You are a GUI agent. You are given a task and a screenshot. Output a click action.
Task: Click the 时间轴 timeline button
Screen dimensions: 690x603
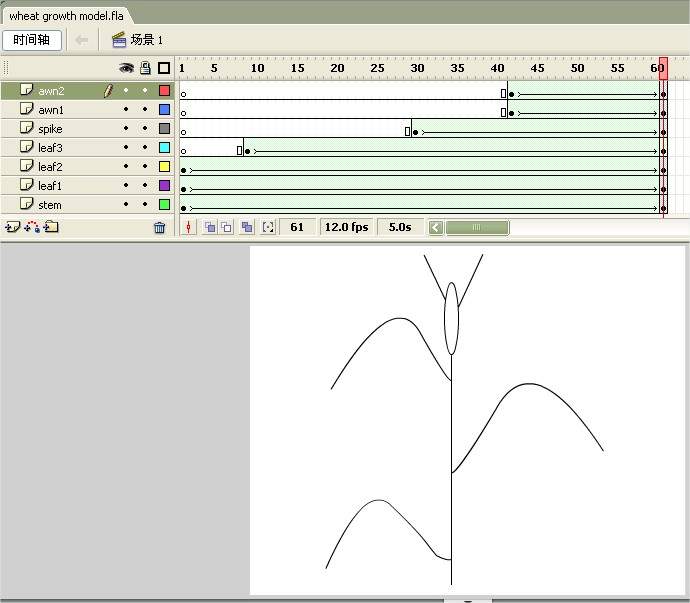click(31, 40)
